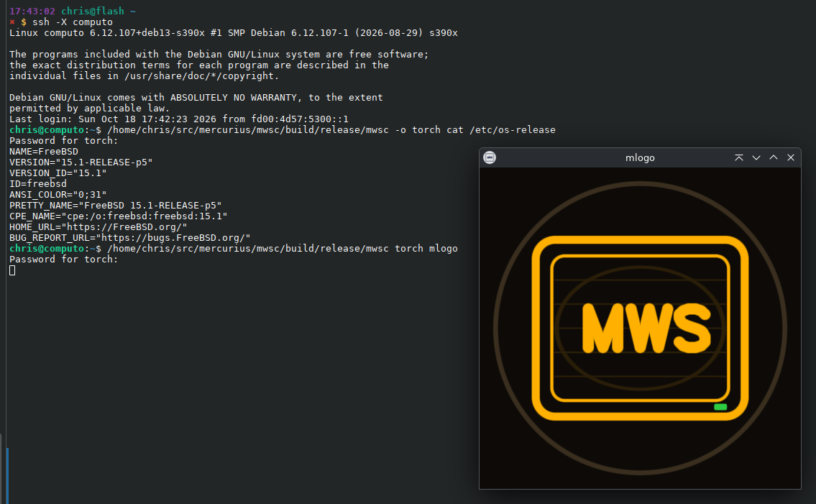This screenshot has height=504, width=816.
Task: Click the 'VERSION="15.1-RELEASE-p5"' line
Action: (x=81, y=162)
